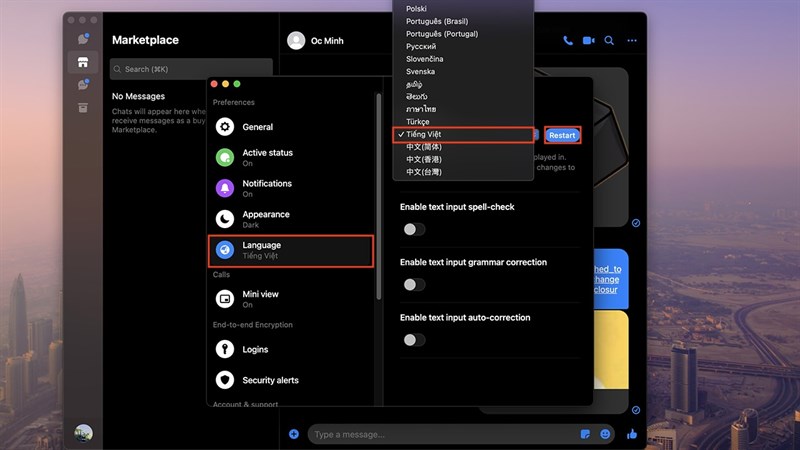Screen dimensions: 800x450
Task: Toggle Enable text input grammar correction
Action: 413,284
